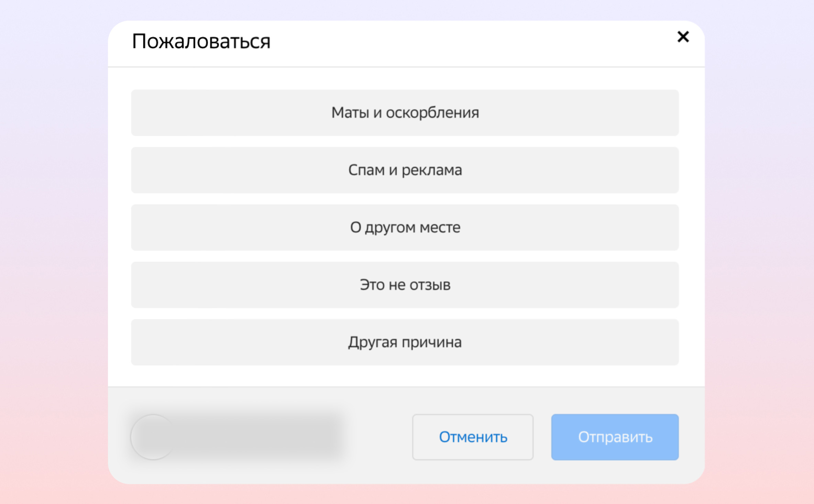Viewport: 814px width, 504px height.
Task: Report the review as spam and advertising
Action: [x=405, y=170]
